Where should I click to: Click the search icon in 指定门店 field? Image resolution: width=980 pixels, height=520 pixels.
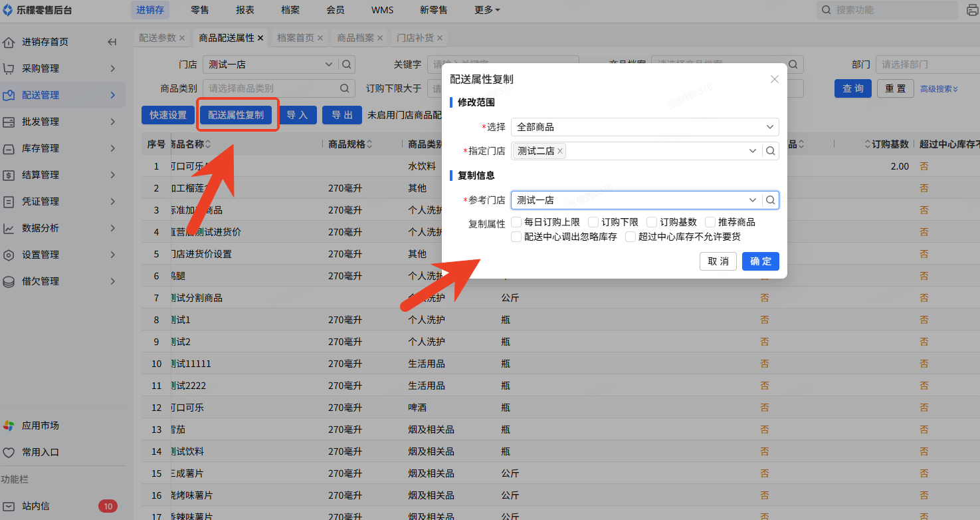click(x=770, y=151)
